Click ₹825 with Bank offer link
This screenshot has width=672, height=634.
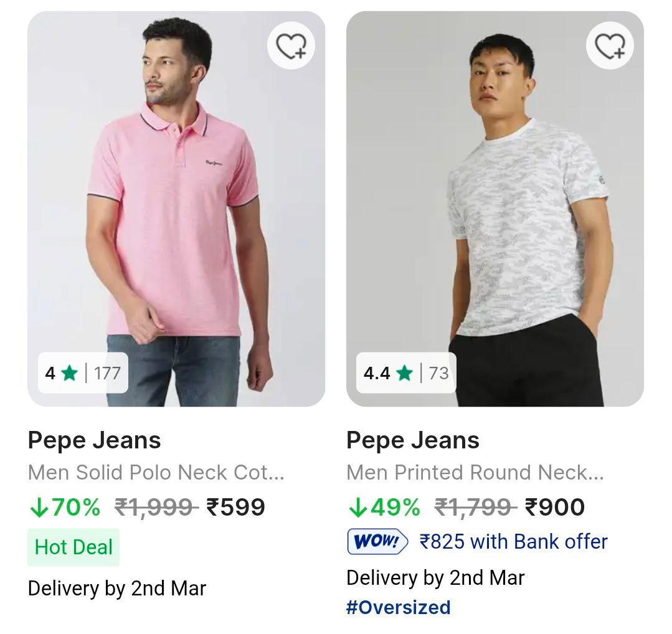pos(513,542)
